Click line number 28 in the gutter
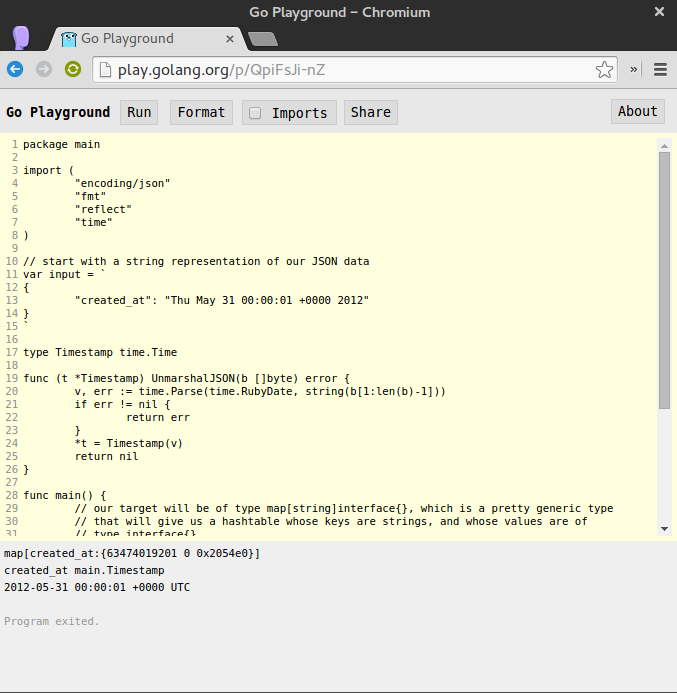This screenshot has width=677, height=693. pyautogui.click(x=12, y=495)
